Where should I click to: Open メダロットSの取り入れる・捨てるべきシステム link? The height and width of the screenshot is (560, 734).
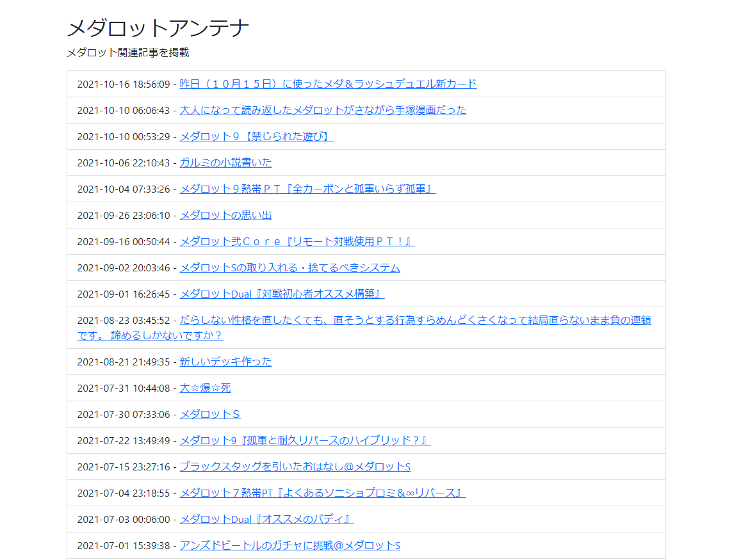290,268
